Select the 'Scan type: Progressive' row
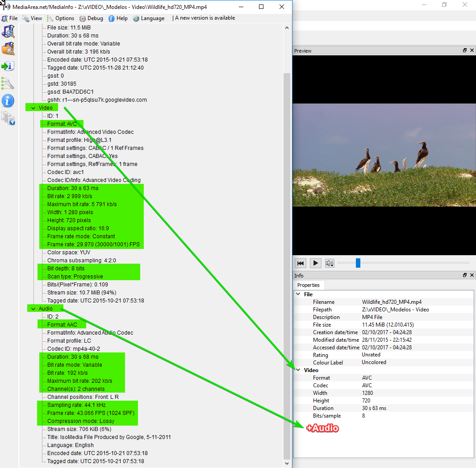 75,277
